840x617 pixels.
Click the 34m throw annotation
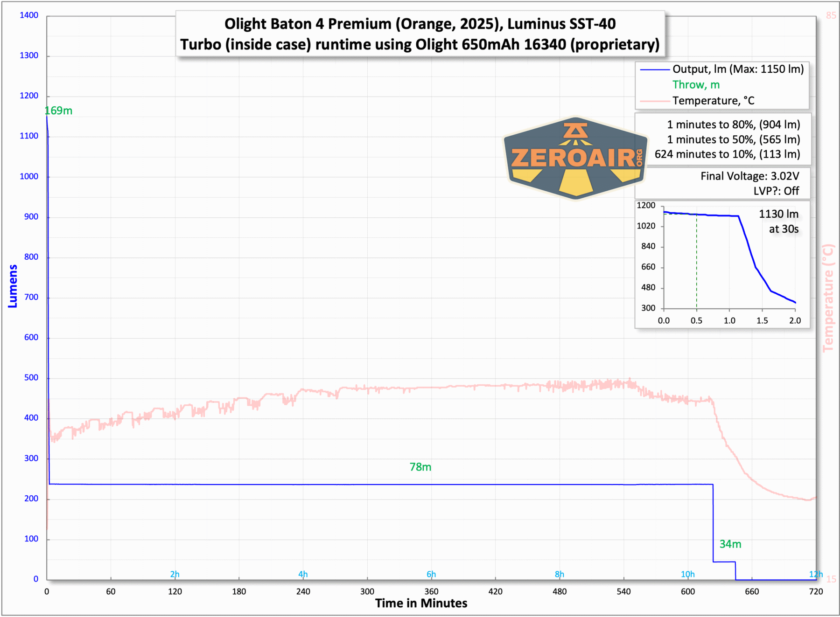click(x=730, y=544)
